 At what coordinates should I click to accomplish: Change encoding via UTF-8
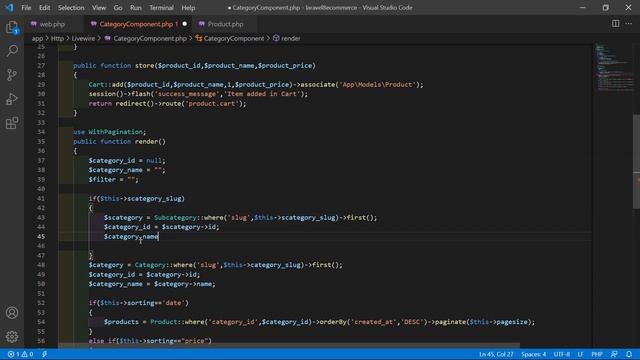(x=562, y=354)
